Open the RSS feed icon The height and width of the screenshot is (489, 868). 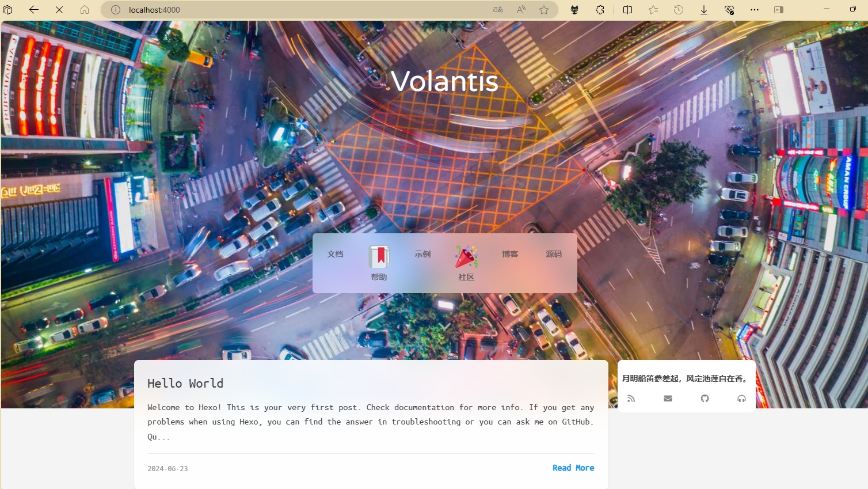pos(631,399)
